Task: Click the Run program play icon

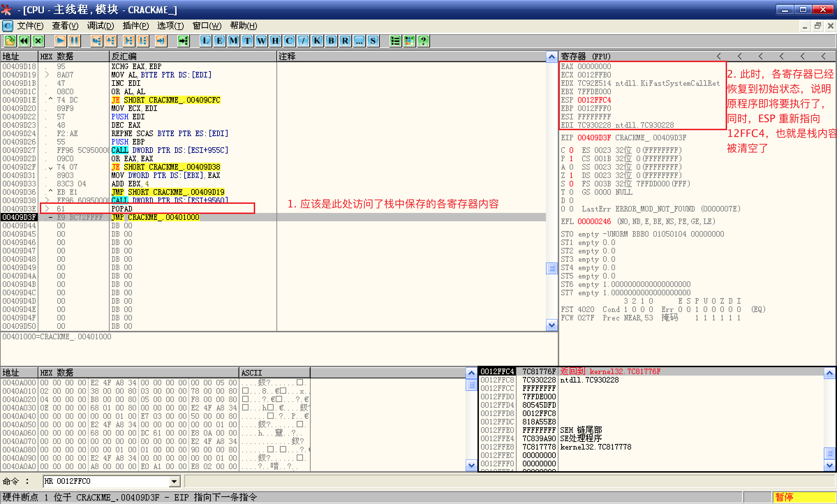Action: [x=60, y=41]
